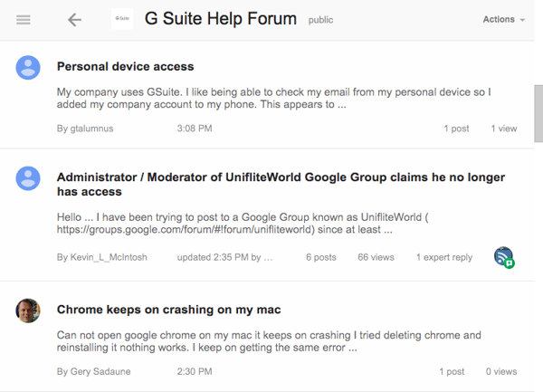
Task: Click the 'My company uses GSuite' snippet
Action: [x=273, y=99]
